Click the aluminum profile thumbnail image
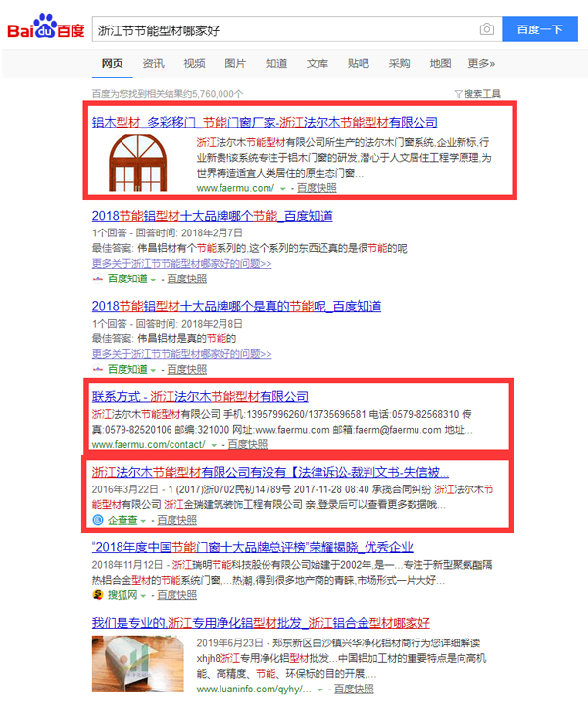This screenshot has width=588, height=716. pos(138,664)
